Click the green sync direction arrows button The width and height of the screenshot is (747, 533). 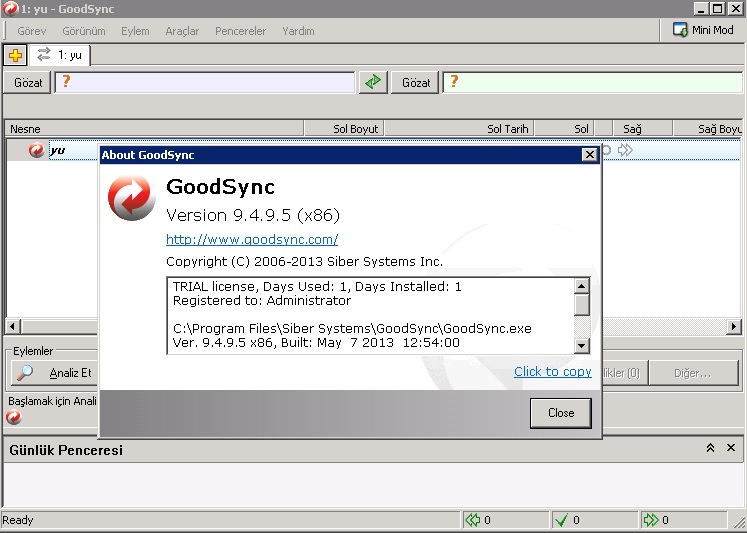(x=373, y=82)
